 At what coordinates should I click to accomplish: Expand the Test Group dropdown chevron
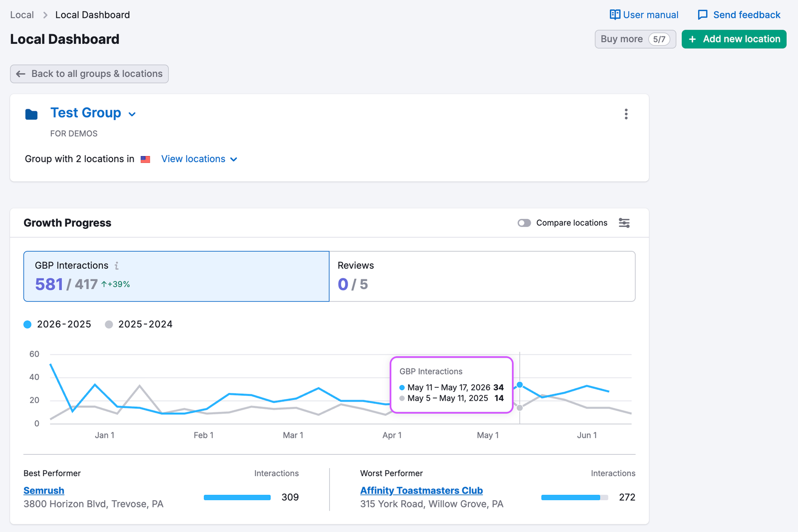[x=132, y=114]
